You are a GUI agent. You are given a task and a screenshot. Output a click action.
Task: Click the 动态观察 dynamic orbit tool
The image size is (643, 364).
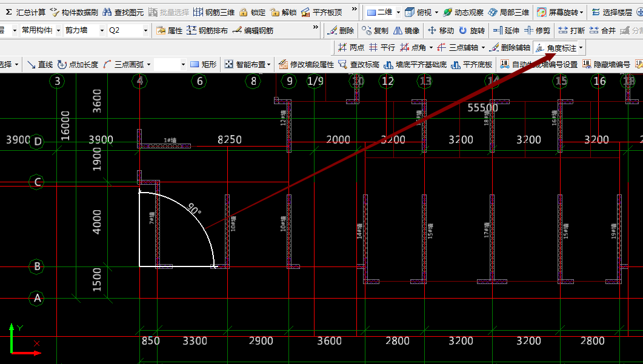(x=463, y=12)
